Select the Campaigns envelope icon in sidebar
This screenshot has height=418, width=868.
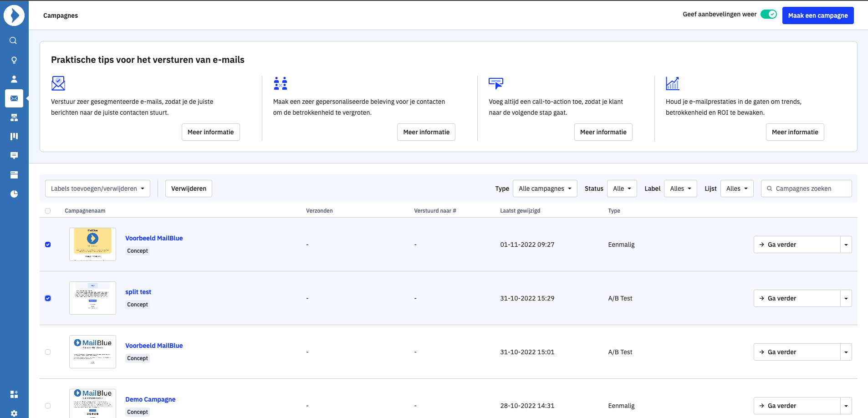[x=14, y=98]
